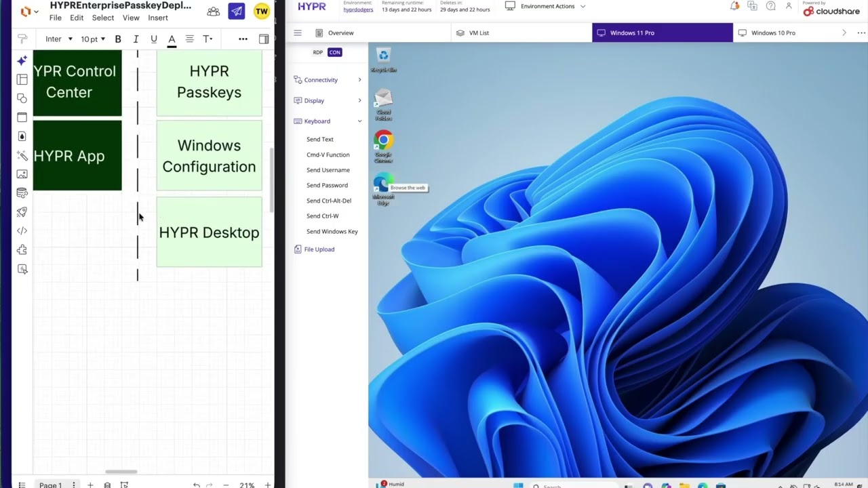
Task: Click the purple Share paper-plane button
Action: (237, 12)
